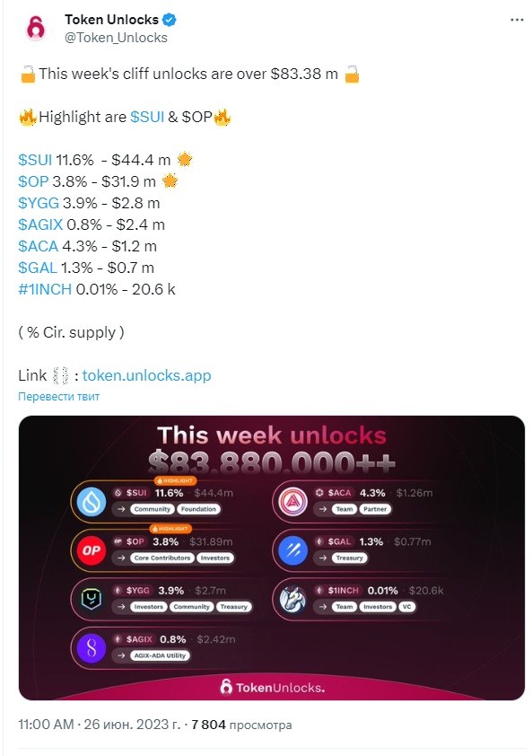Click the 1INCH unicorn logo in image
532x756 pixels.
[292, 599]
